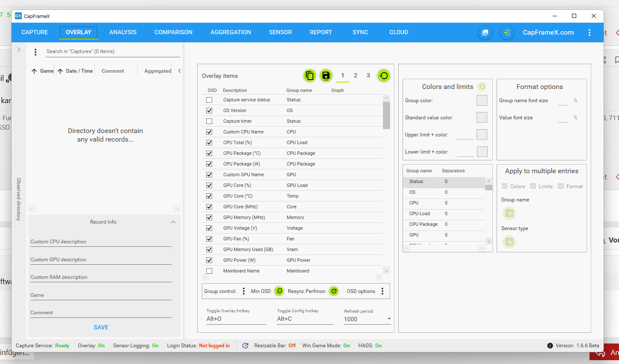This screenshot has width=619, height=364.
Task: Click the Min OSD green icon
Action: click(x=279, y=291)
